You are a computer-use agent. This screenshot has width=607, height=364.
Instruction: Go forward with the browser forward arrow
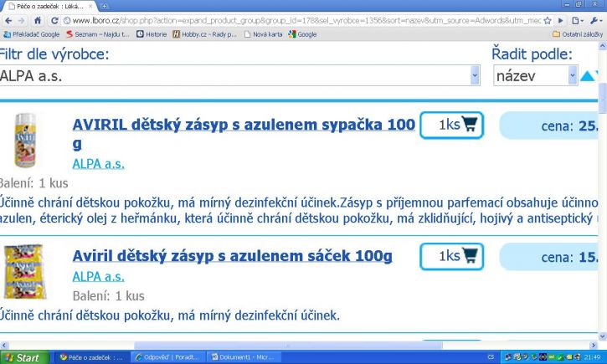pyautogui.click(x=22, y=21)
